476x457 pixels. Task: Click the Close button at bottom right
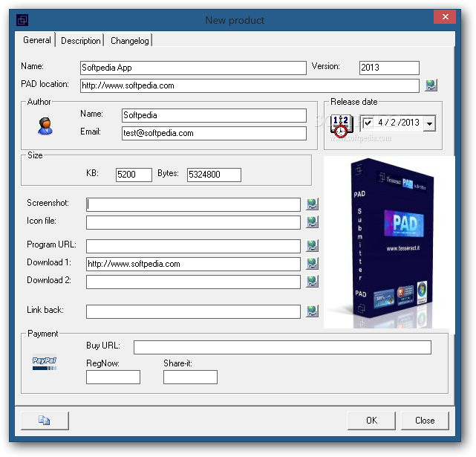425,421
